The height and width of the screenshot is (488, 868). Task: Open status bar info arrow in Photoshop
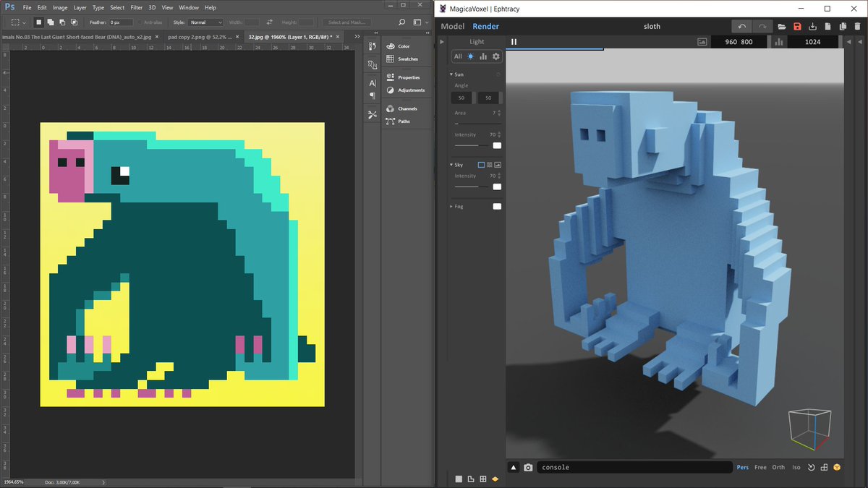coord(103,481)
